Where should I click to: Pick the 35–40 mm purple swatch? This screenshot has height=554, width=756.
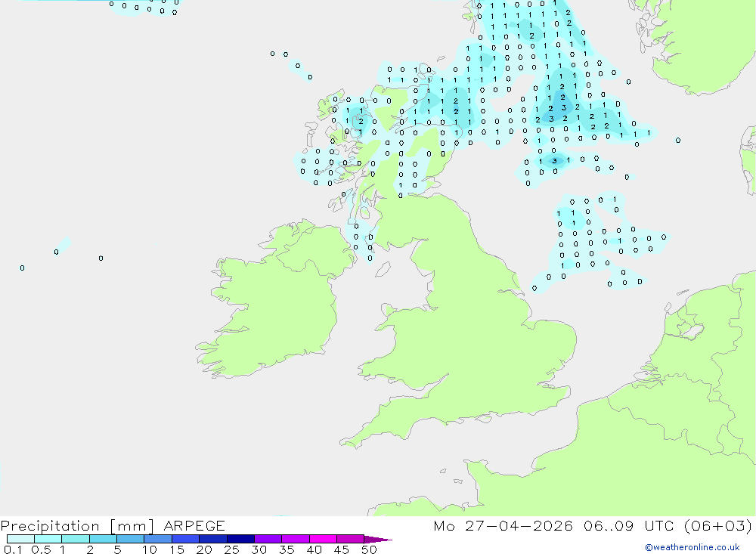pos(295,539)
